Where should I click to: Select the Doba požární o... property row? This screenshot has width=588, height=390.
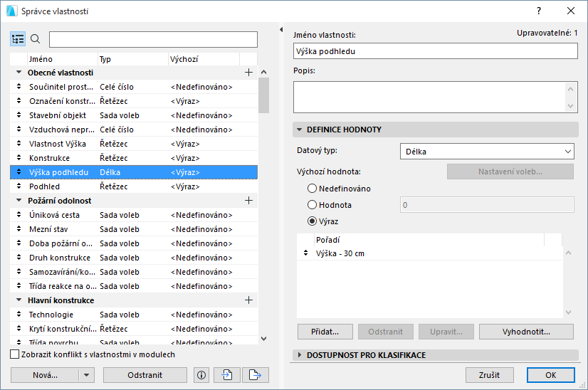click(x=134, y=243)
